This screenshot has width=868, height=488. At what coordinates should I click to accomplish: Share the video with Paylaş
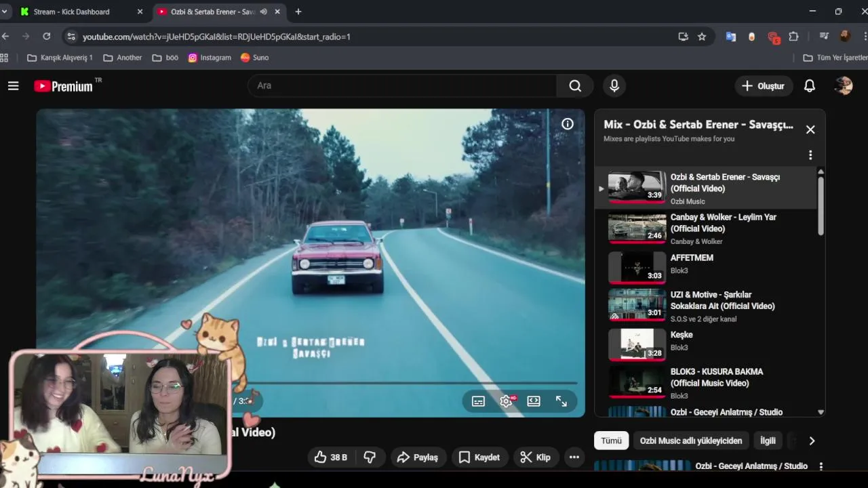[x=418, y=457]
